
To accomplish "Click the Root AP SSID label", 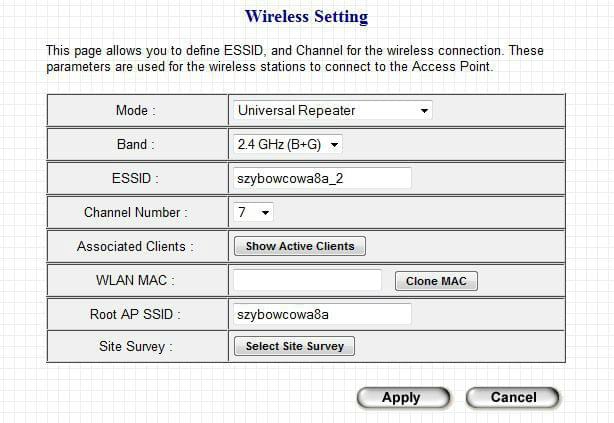I will coord(135,314).
